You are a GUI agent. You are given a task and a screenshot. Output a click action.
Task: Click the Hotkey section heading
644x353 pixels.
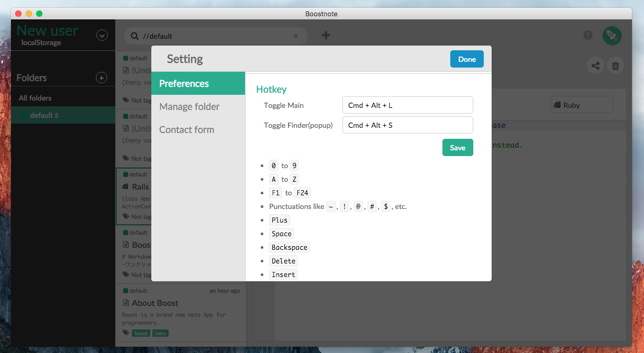coord(271,89)
